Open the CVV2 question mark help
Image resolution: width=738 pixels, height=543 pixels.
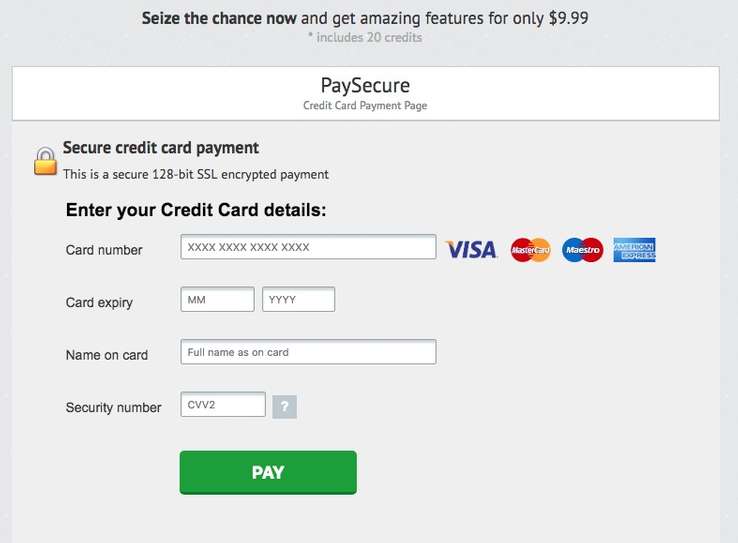click(x=284, y=407)
